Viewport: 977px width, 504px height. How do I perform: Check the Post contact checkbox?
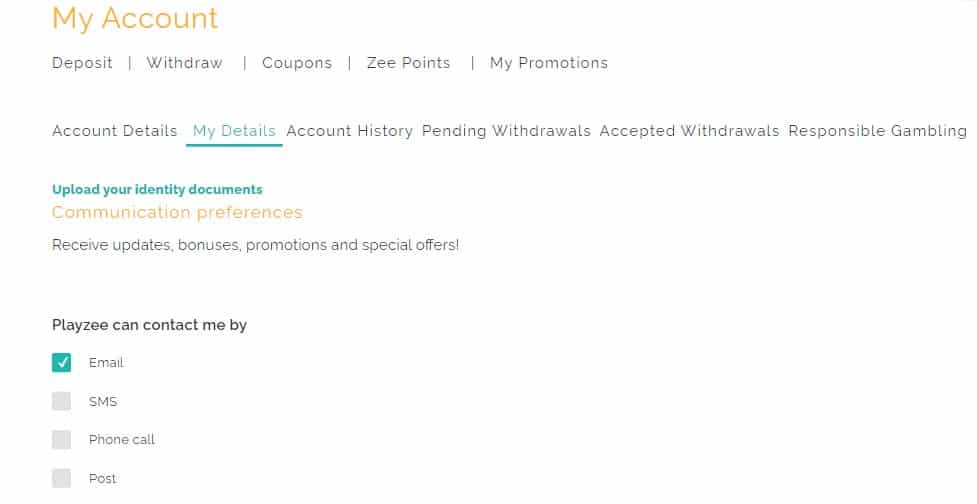[62, 478]
